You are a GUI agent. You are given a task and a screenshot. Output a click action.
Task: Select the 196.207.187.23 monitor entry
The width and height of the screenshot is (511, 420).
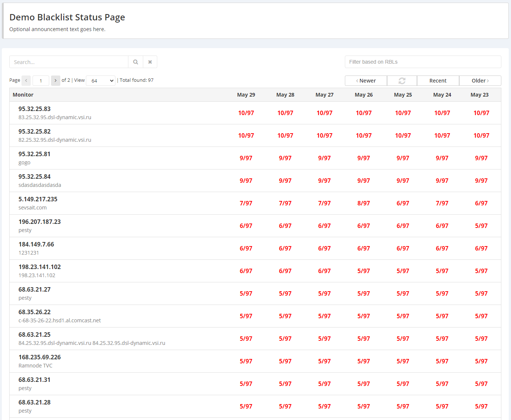40,222
